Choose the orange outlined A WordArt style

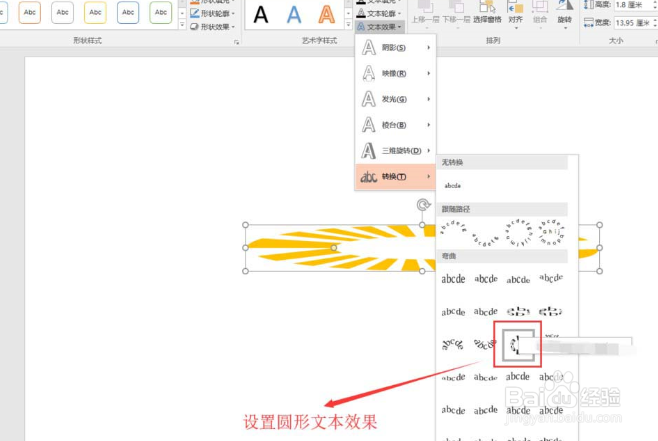326,15
